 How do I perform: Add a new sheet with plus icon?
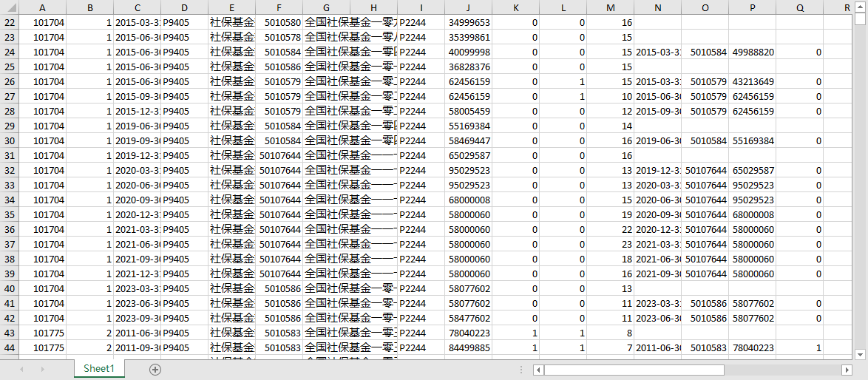coord(155,369)
